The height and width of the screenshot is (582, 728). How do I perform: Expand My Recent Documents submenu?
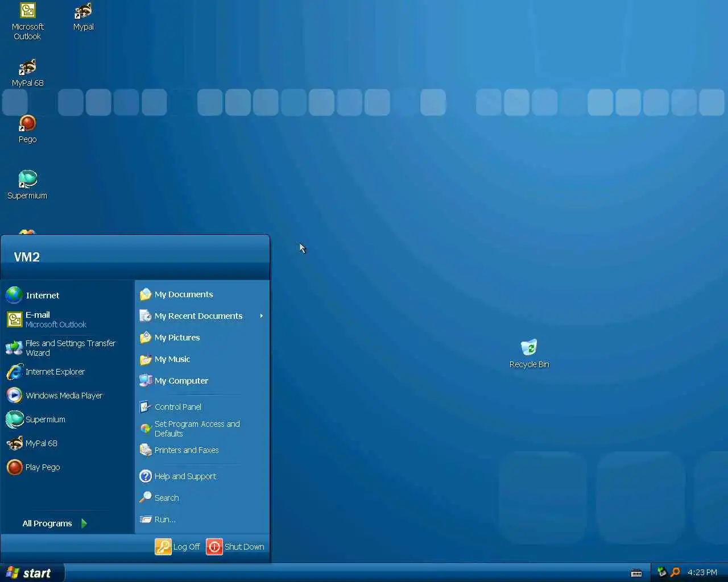click(x=202, y=316)
